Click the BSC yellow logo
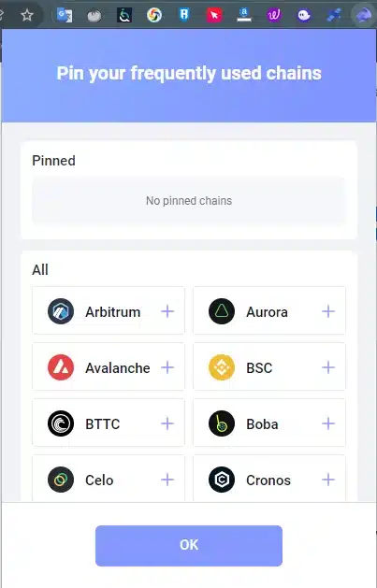Image resolution: width=377 pixels, height=588 pixels. [x=222, y=367]
